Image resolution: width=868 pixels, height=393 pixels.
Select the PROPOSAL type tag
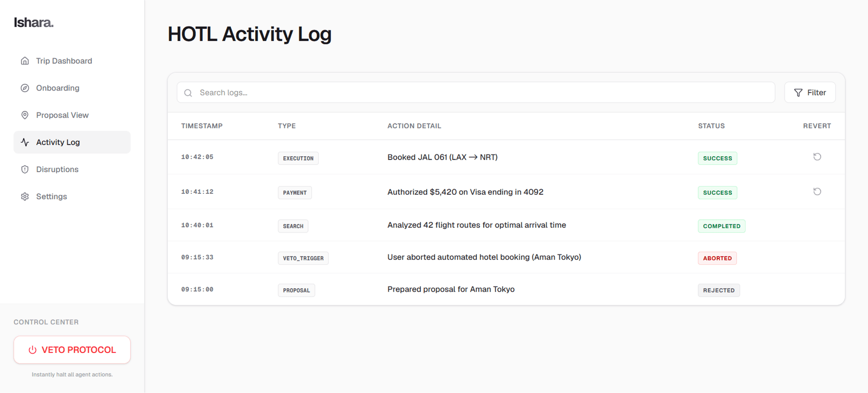click(296, 290)
